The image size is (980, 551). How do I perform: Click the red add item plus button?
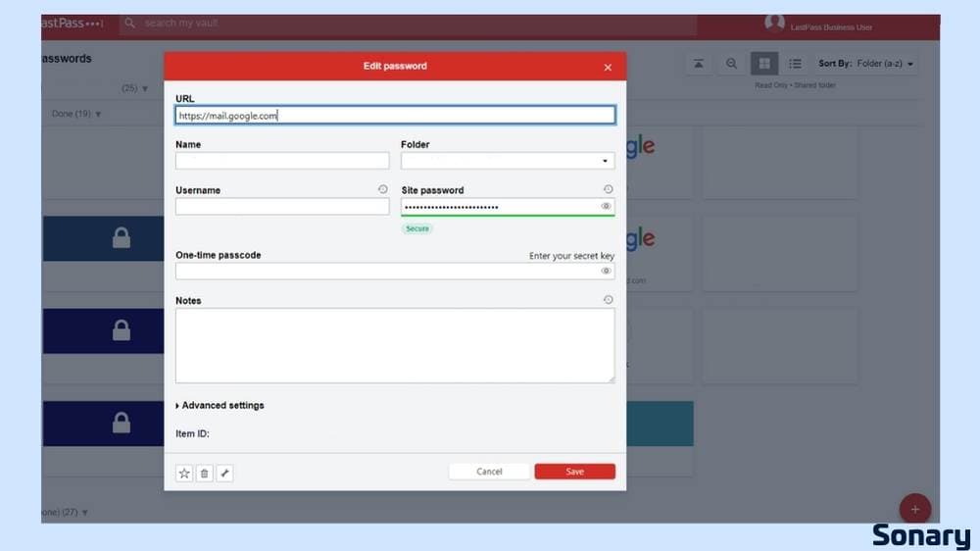[915, 509]
